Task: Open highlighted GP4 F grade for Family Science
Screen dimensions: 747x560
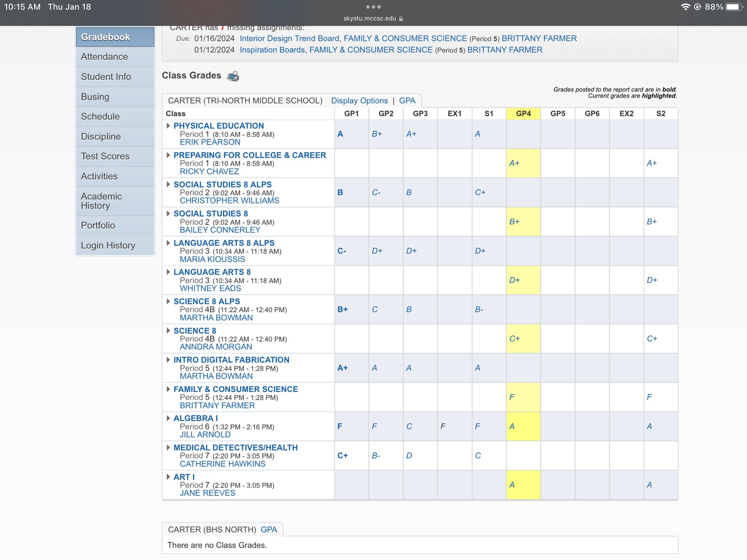Action: point(512,397)
